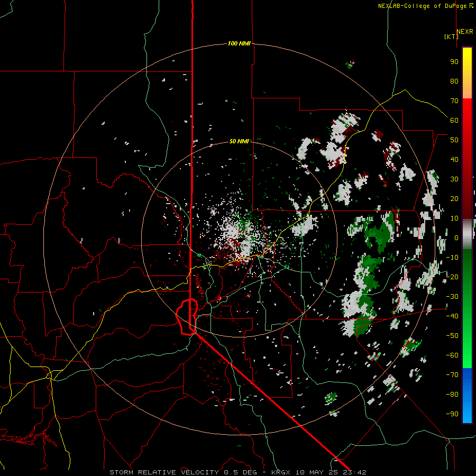The height and width of the screenshot is (476, 476).
Task: Click the [KT] units label
Action: tap(452, 36)
